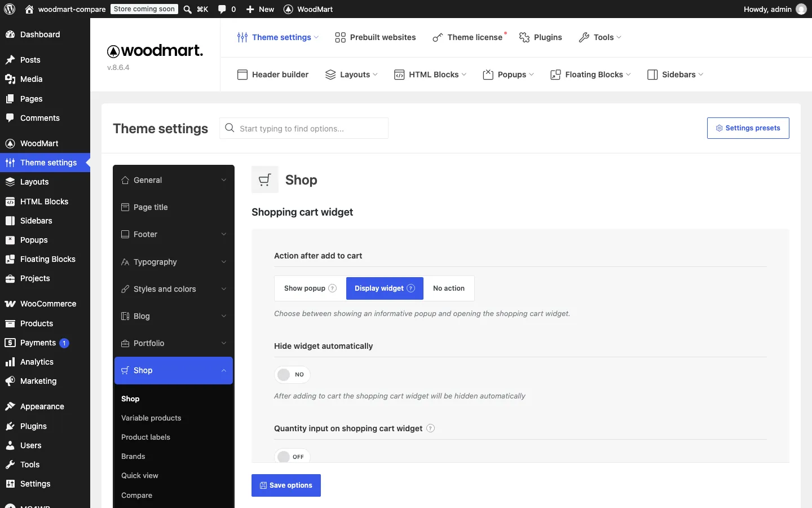Open the comments bubble in admin bar

[222, 9]
